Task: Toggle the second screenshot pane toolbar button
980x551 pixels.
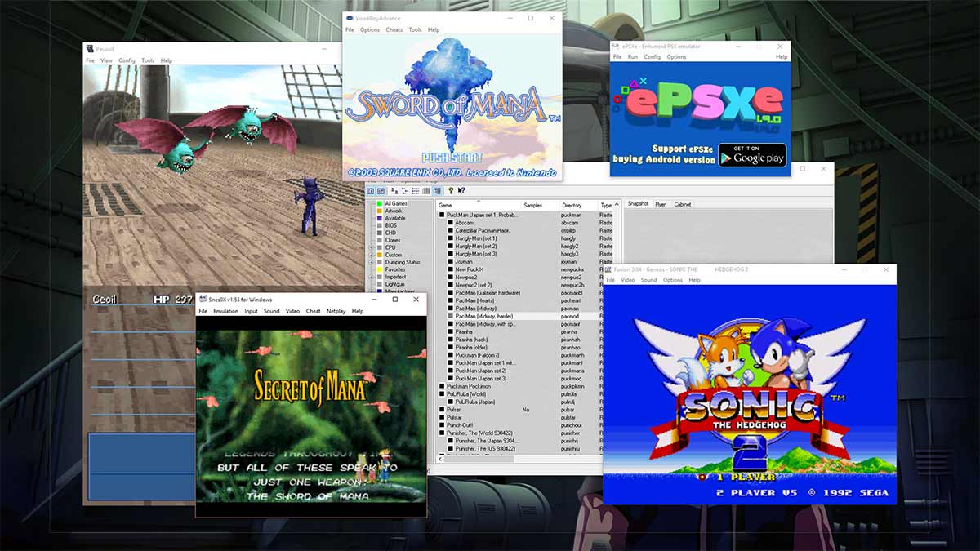Action: pyautogui.click(x=381, y=190)
